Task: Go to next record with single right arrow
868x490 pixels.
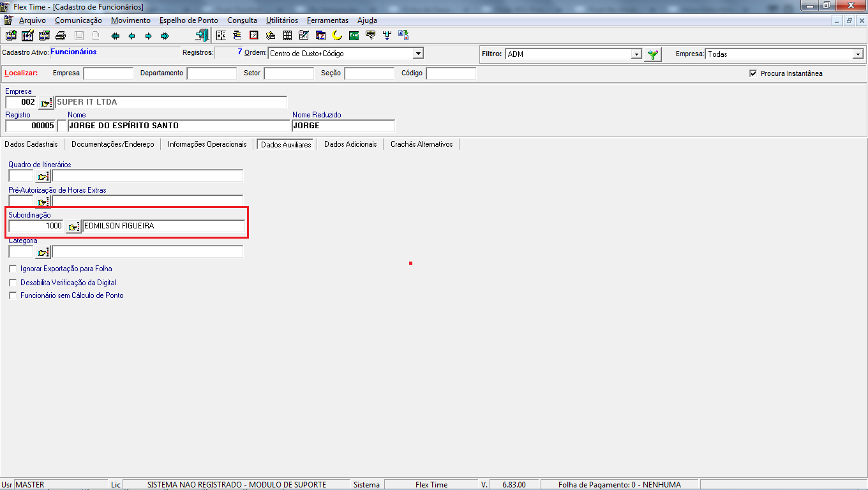Action: [149, 36]
